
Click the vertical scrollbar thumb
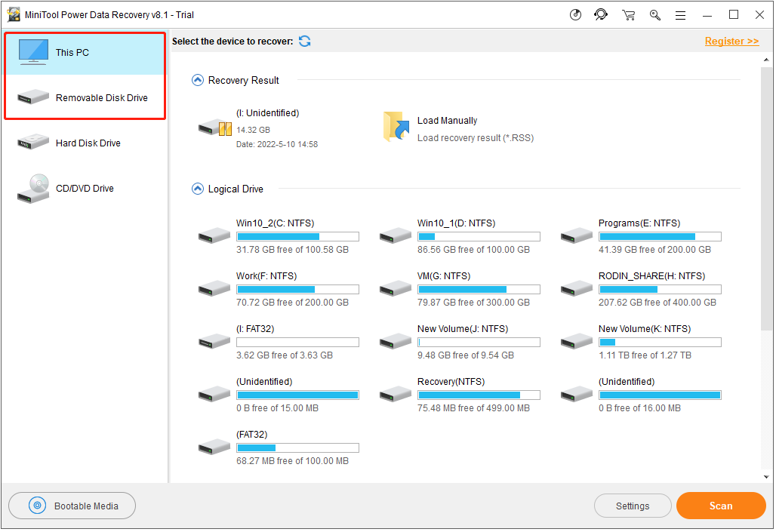[x=766, y=198]
